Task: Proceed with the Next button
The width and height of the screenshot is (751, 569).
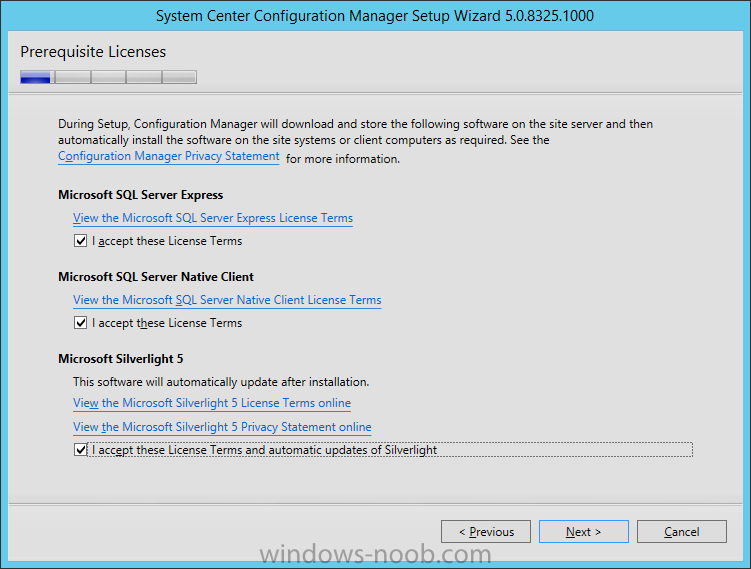Action: coord(583,532)
